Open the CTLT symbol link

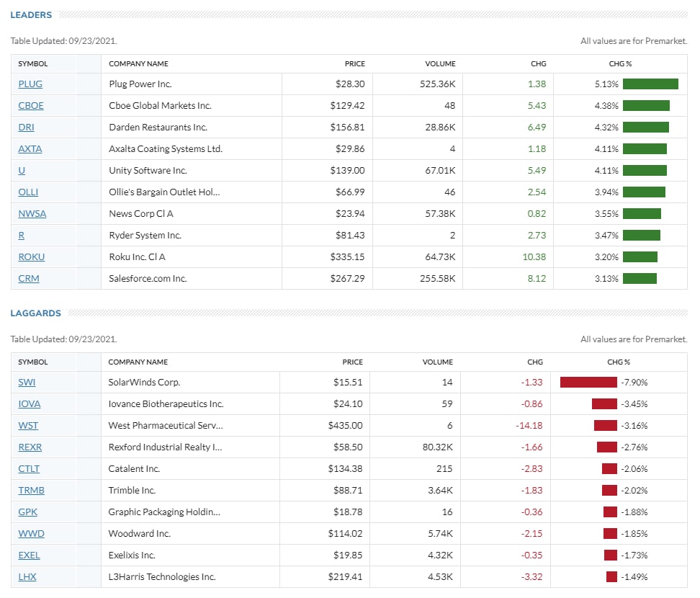(29, 469)
